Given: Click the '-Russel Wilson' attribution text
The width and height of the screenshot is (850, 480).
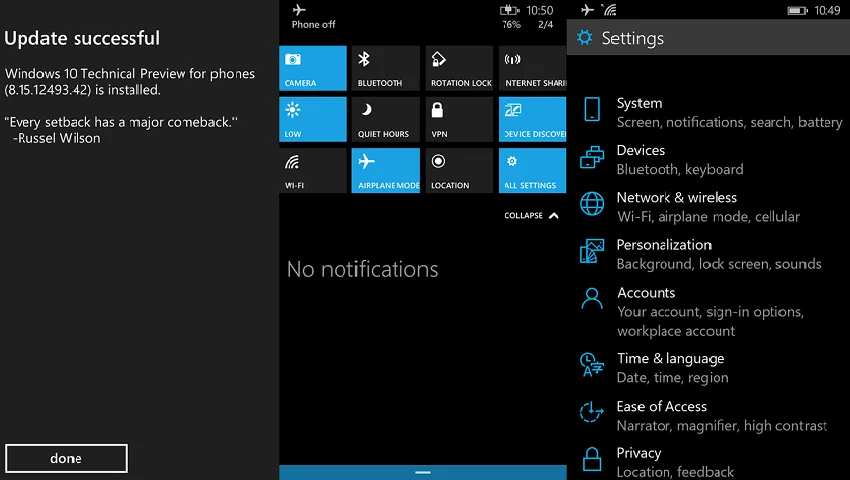Looking at the screenshot, I should coord(56,138).
